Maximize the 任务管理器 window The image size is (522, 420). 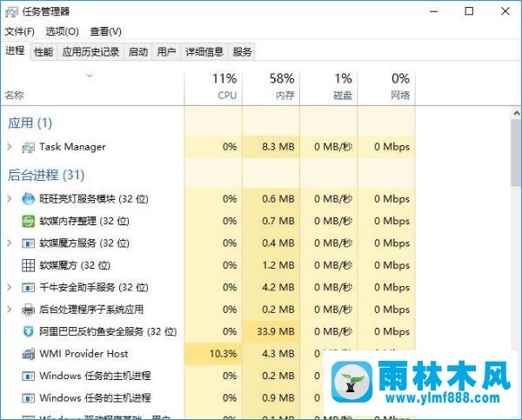coord(469,11)
